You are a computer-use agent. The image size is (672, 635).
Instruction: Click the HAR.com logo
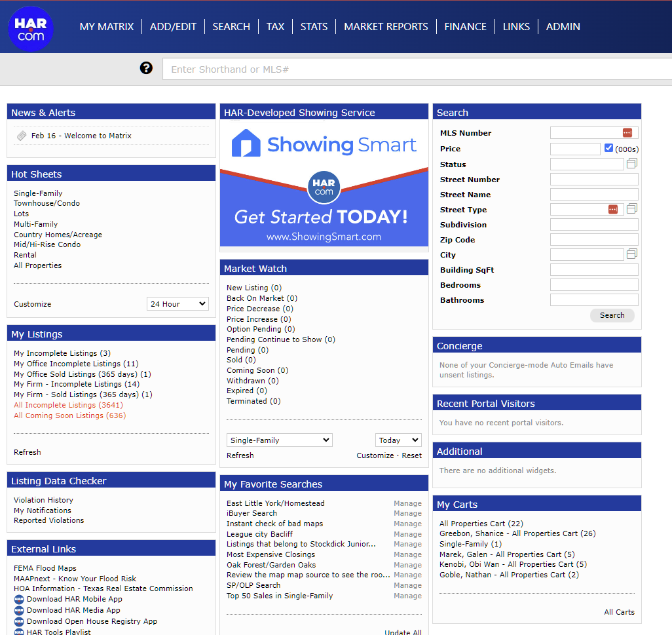click(x=30, y=29)
